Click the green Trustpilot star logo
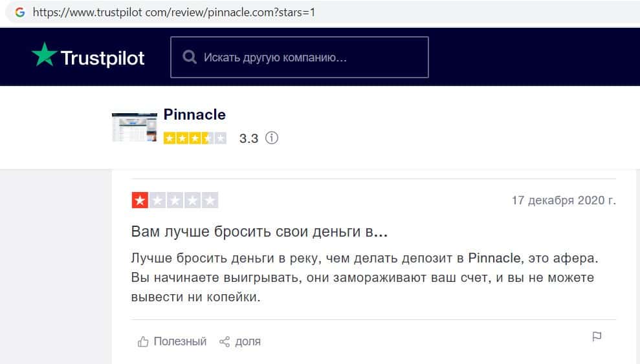 click(x=44, y=56)
